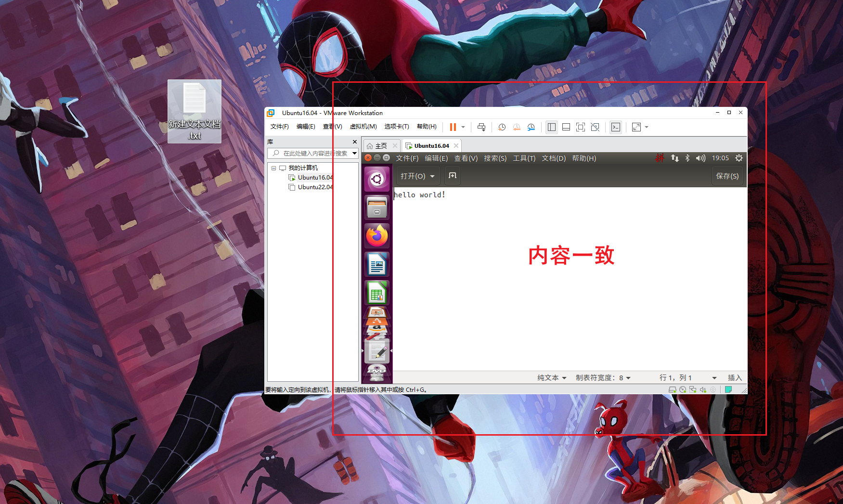Open the pinyin input method indicator
Image resolution: width=843 pixels, height=504 pixels.
(x=660, y=158)
